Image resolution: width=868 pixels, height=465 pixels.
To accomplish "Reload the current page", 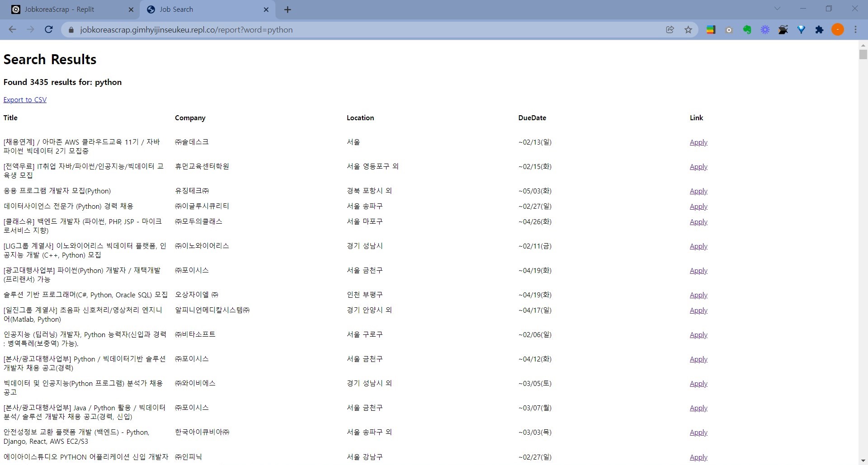I will [x=49, y=30].
